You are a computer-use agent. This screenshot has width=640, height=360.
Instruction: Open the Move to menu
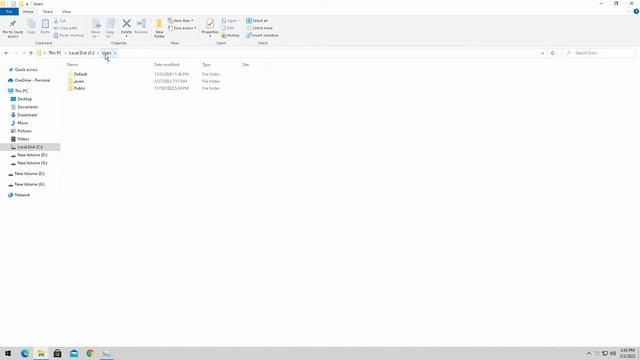click(96, 28)
